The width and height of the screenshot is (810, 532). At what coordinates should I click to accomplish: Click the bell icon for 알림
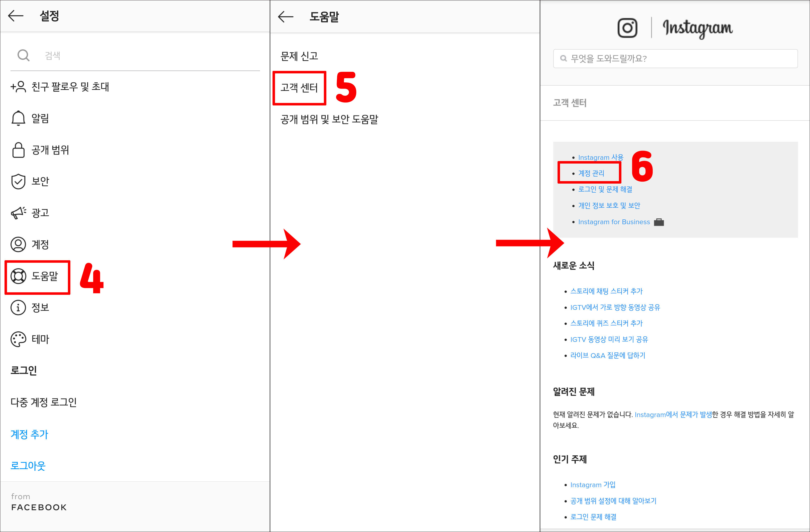tap(18, 118)
